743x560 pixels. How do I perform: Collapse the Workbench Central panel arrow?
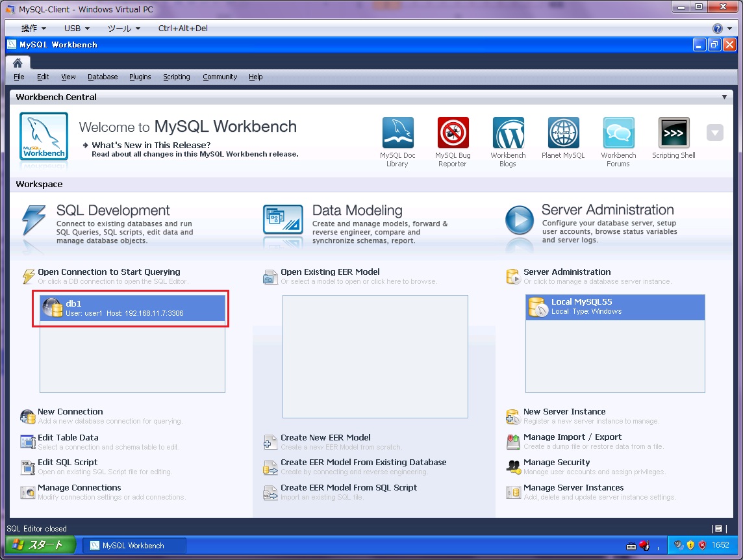(724, 97)
